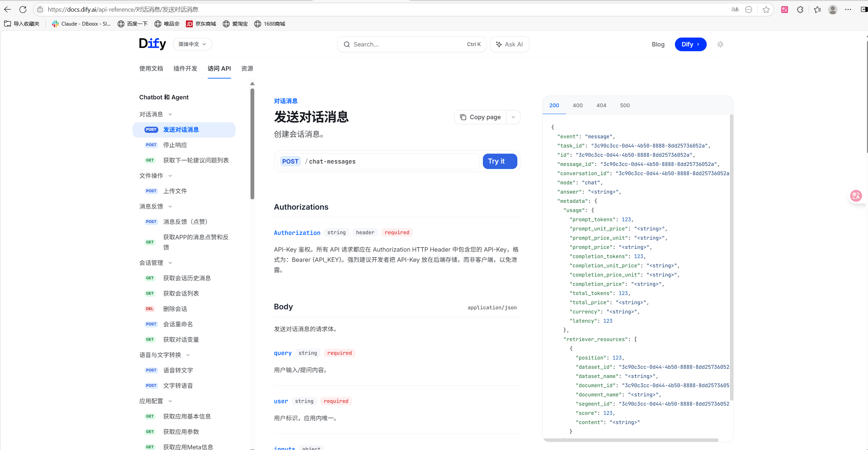Collapse the 对话消息 section
This screenshot has width=868, height=450.
pos(169,114)
